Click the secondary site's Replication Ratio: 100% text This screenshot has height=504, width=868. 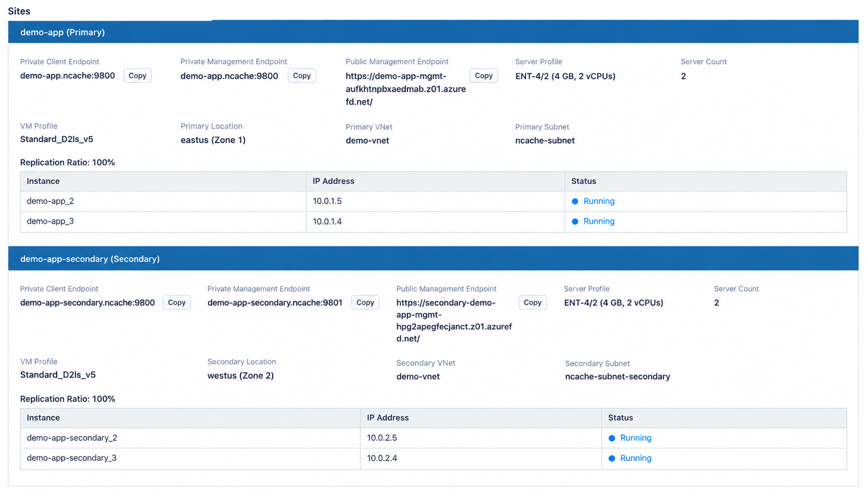pos(68,399)
